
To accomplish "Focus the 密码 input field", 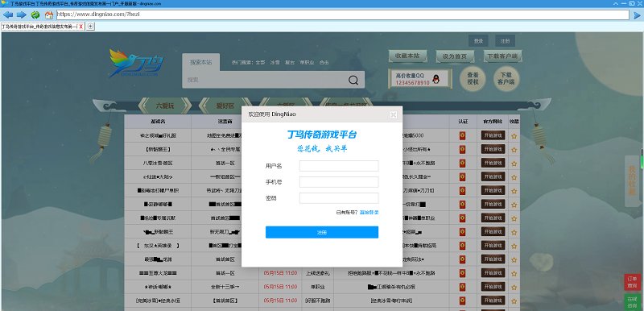I will pos(339,198).
